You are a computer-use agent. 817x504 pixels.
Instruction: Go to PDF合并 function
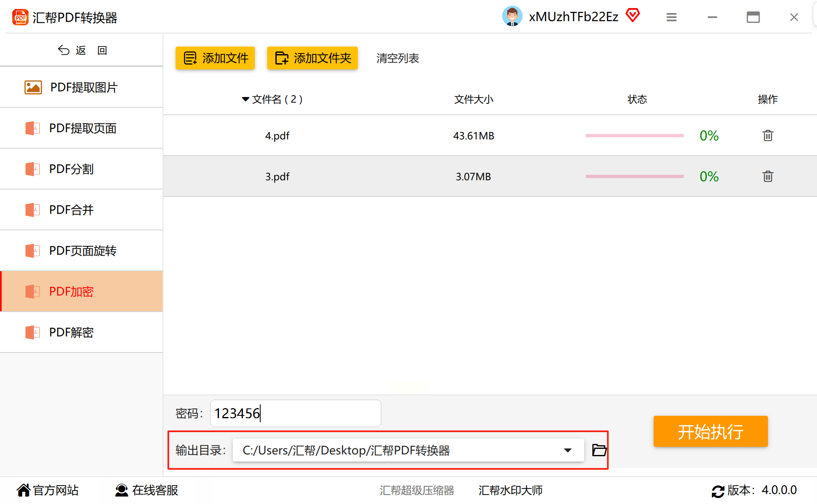click(82, 210)
